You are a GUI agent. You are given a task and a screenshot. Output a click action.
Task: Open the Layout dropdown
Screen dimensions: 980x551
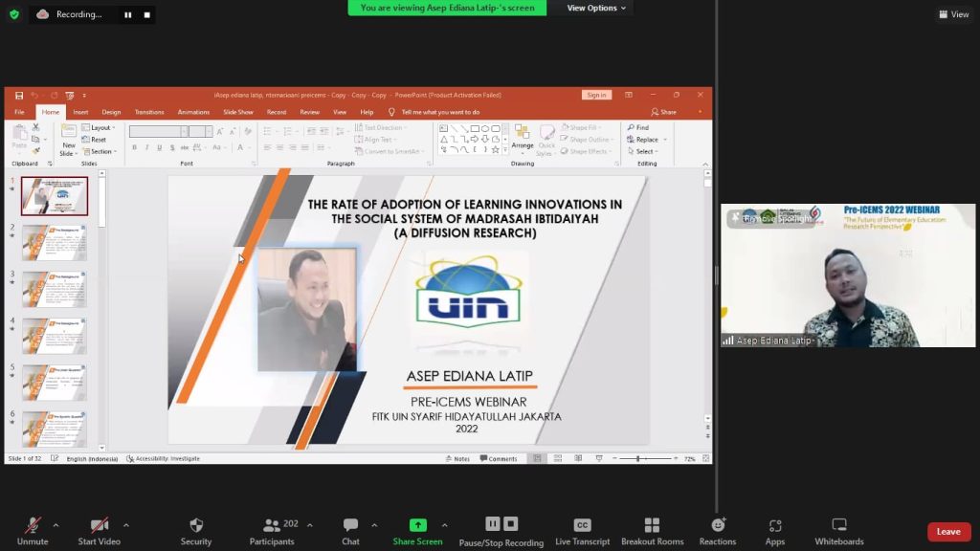click(x=100, y=127)
